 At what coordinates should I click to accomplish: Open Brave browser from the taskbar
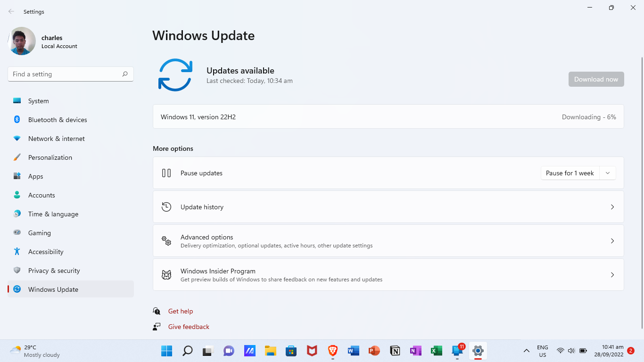point(333,351)
